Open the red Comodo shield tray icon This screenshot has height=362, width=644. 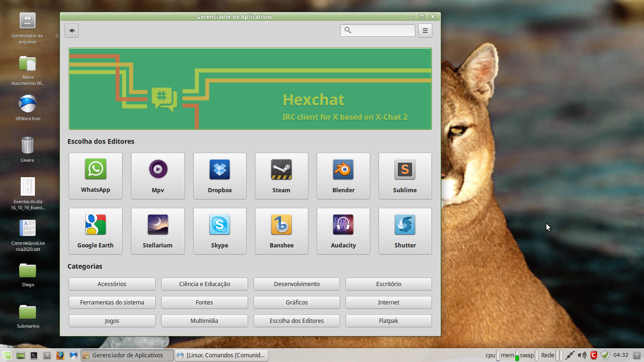594,355
